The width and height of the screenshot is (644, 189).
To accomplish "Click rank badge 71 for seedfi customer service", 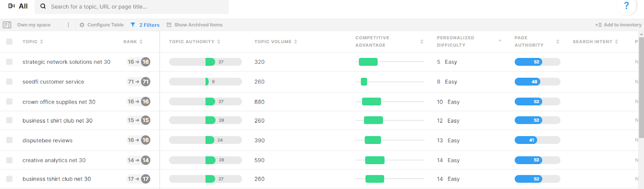I will [x=146, y=82].
